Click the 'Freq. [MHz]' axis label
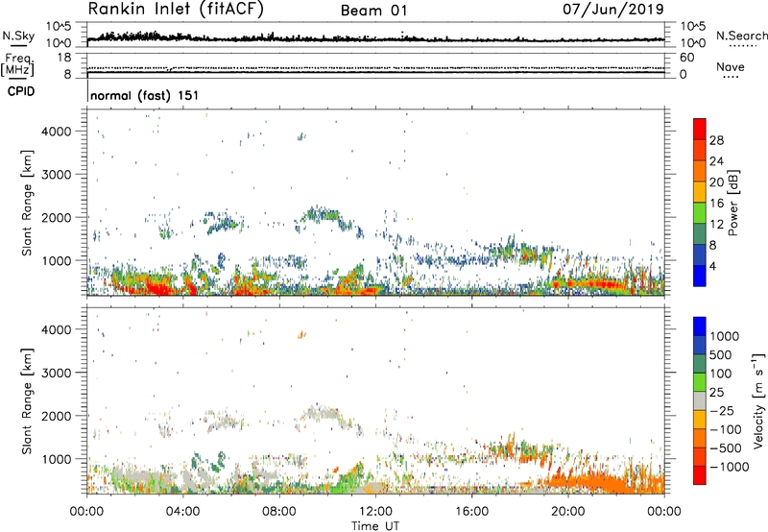768x532 pixels. [17, 65]
